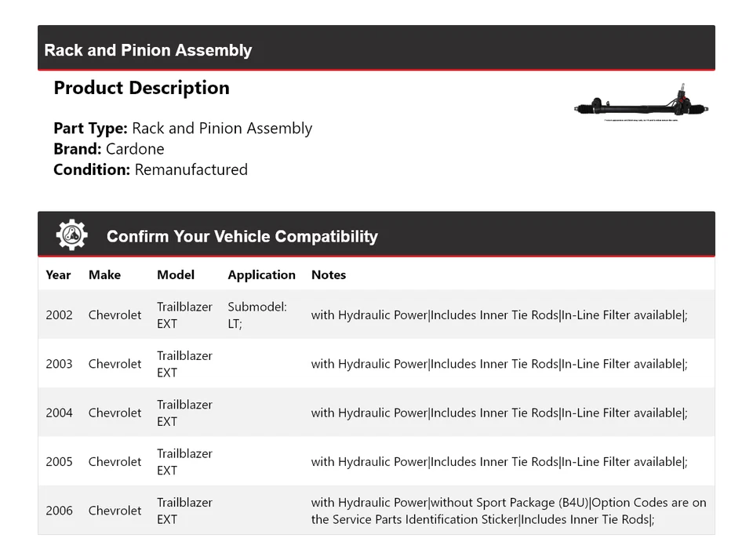Click the Notes column header
The image size is (753, 560).
[x=329, y=275]
